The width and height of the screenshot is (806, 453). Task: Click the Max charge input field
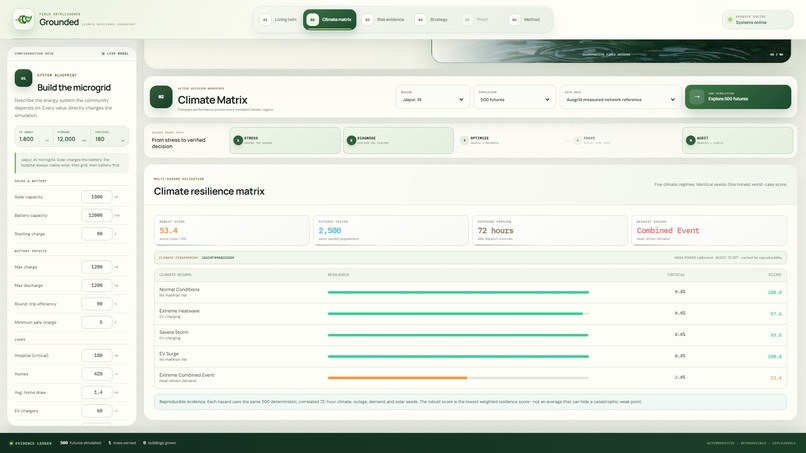[x=97, y=267]
